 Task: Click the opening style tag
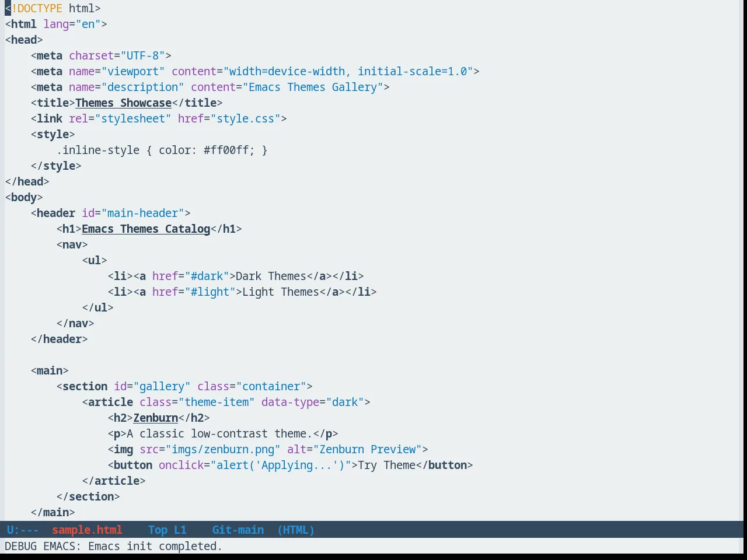pos(53,134)
